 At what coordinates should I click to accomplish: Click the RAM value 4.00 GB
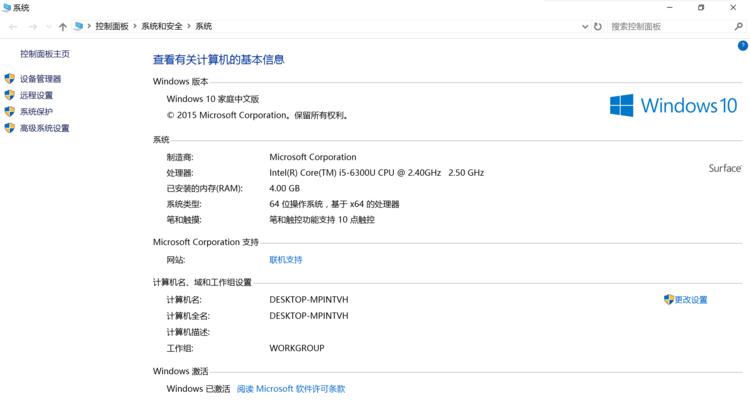click(x=285, y=189)
